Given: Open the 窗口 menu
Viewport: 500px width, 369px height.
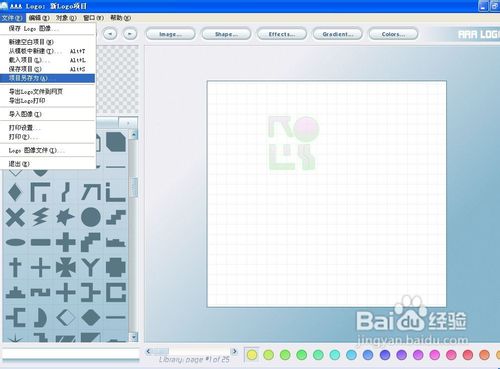Looking at the screenshot, I should point(93,18).
